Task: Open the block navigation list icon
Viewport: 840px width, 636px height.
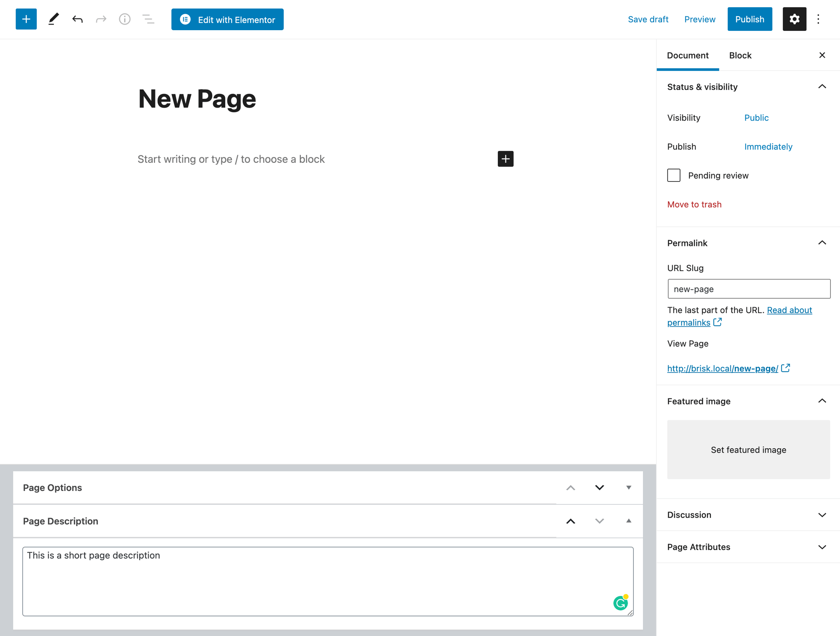Action: click(149, 19)
